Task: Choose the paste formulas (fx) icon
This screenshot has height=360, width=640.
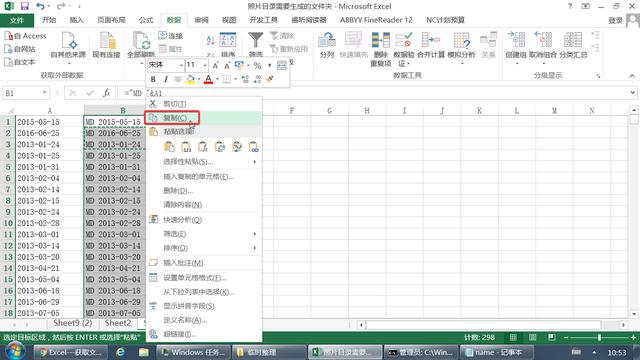Action: tap(203, 147)
